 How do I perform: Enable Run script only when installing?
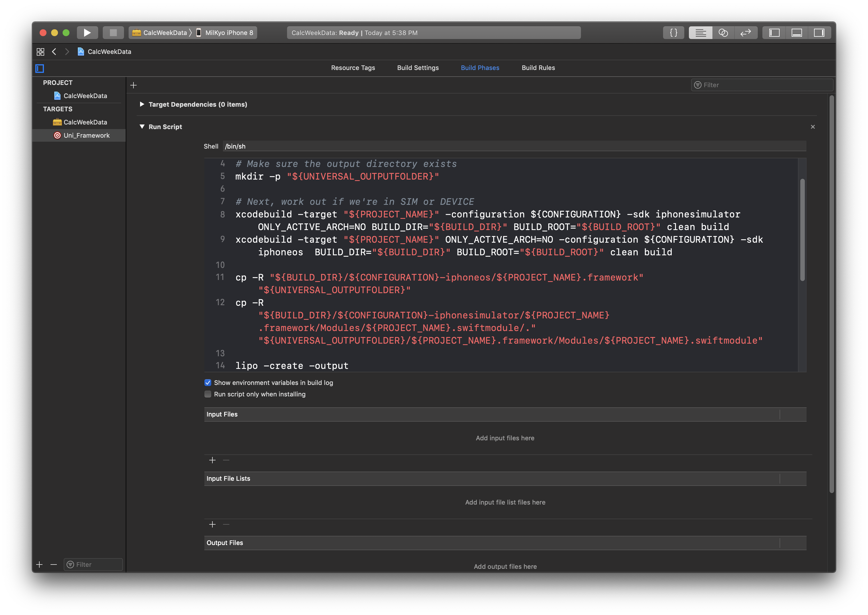point(208,394)
